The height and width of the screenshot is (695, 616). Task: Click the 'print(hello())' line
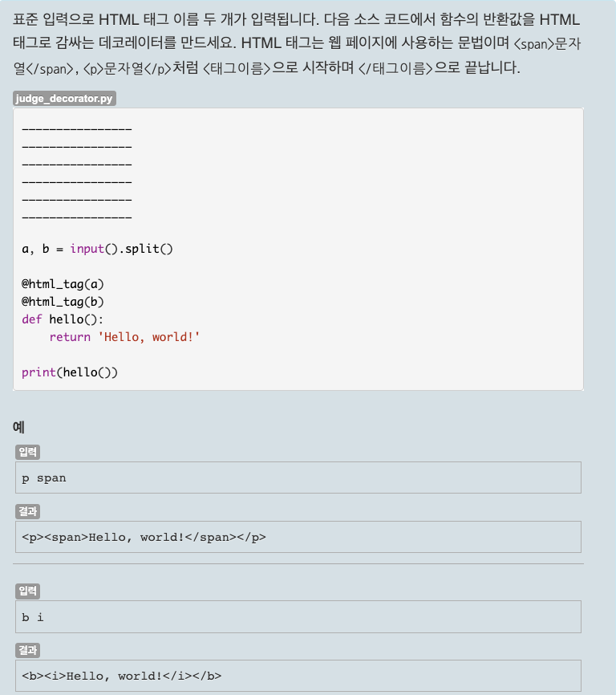[70, 372]
